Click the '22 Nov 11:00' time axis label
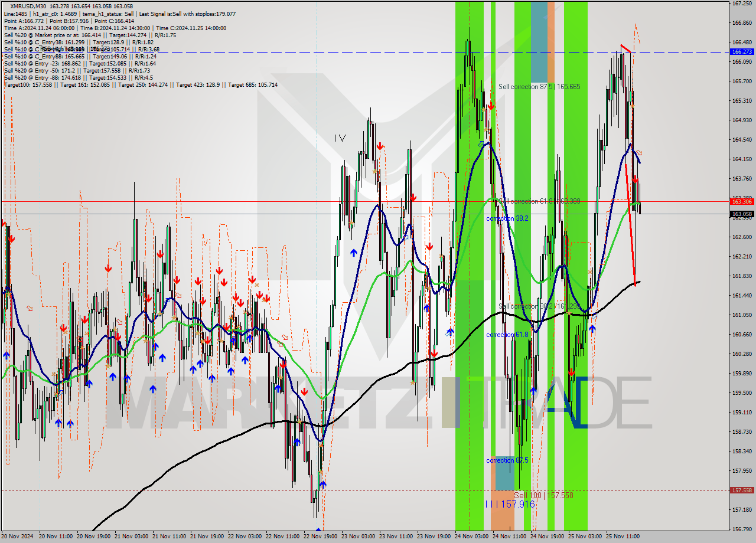The width and height of the screenshot is (756, 543). coord(283,537)
